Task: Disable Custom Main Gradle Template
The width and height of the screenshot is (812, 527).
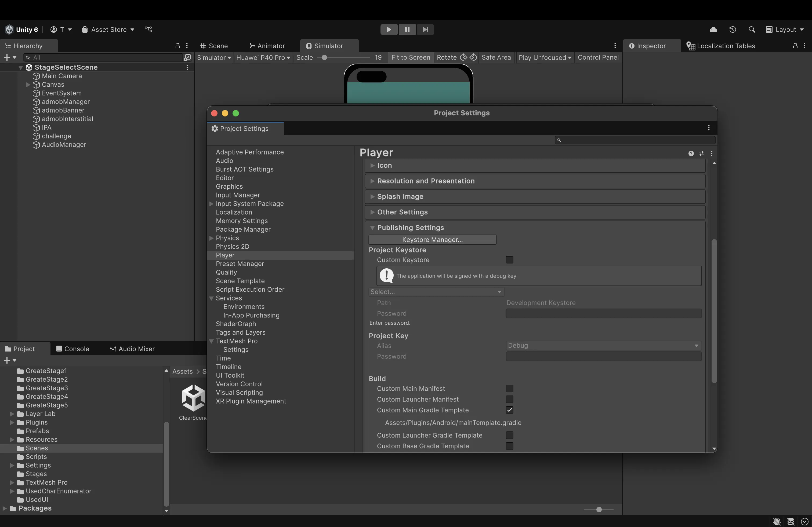Action: [x=509, y=410]
